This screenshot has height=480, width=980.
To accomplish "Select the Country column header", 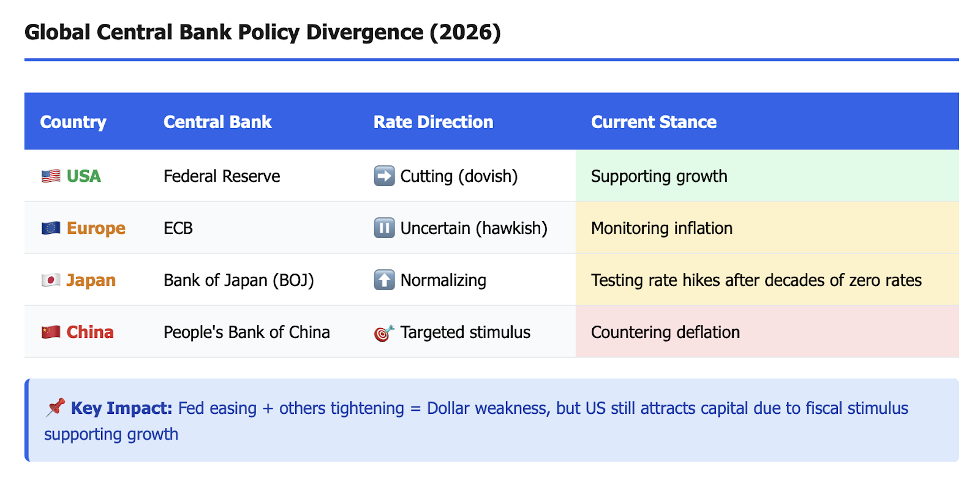I will click(x=73, y=122).
